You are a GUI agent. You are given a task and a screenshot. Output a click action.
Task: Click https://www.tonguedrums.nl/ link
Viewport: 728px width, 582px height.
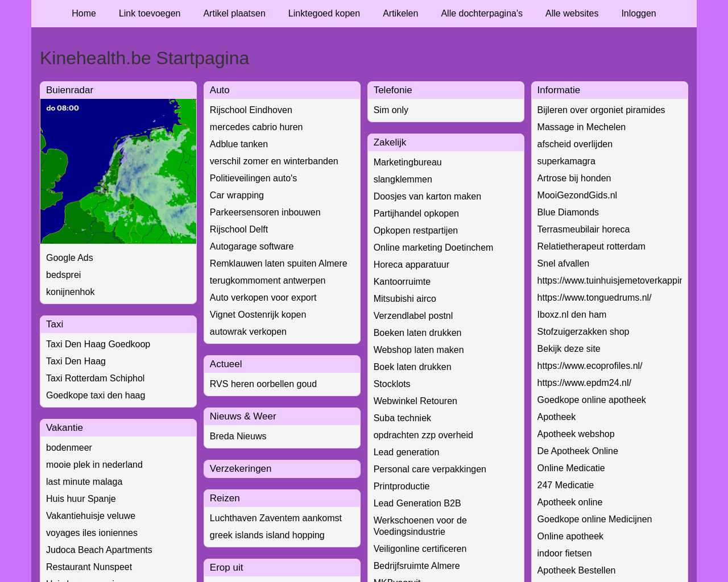(x=594, y=298)
